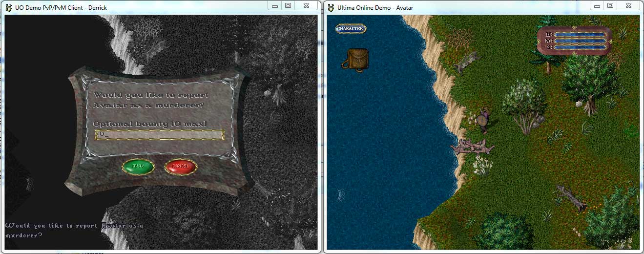644x254 pixels.
Task: Open the brown leather backpack
Action: [x=357, y=60]
